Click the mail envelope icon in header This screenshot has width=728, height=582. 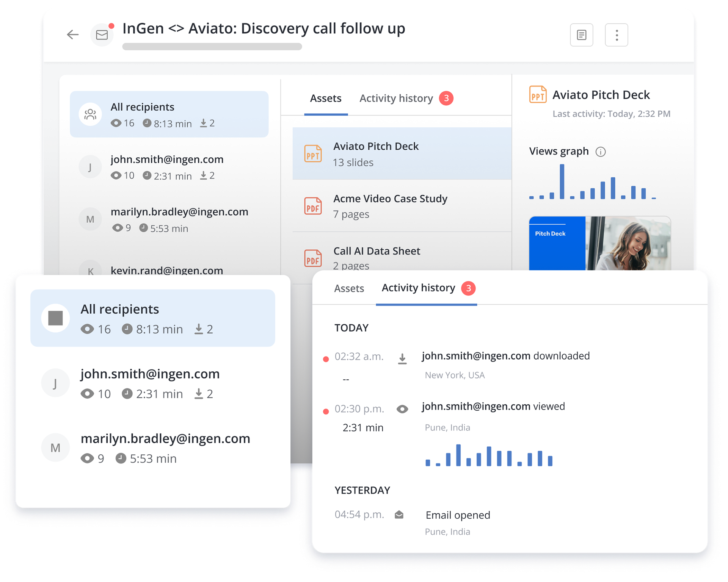(102, 35)
